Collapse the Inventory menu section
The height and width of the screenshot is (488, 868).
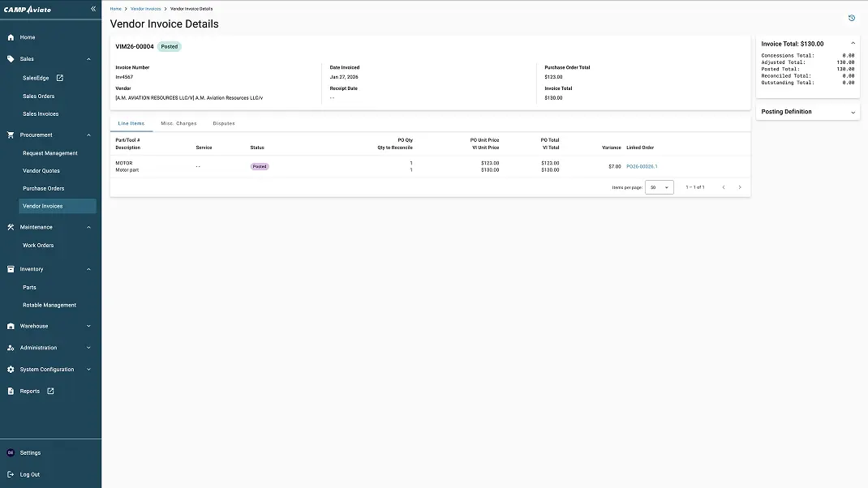point(88,269)
